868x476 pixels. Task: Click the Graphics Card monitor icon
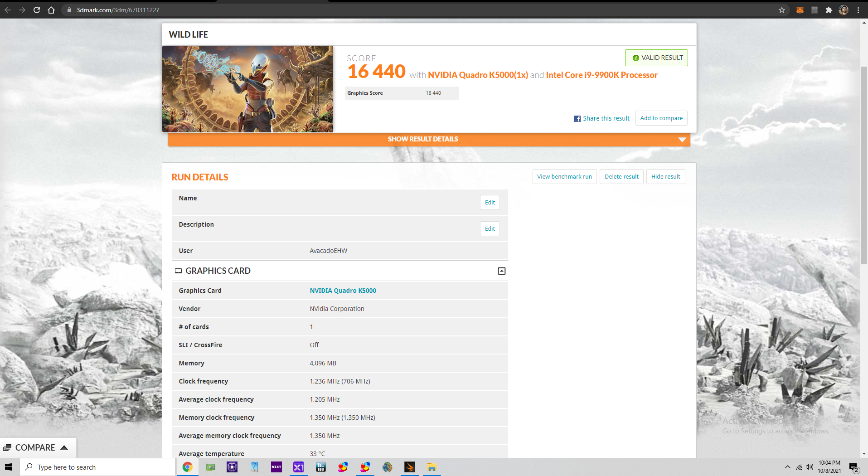click(179, 271)
